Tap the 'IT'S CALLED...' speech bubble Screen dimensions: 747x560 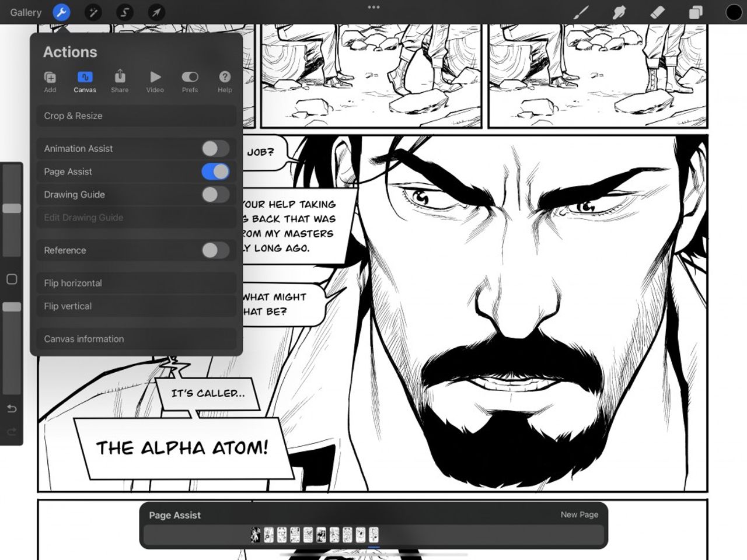[x=208, y=393]
